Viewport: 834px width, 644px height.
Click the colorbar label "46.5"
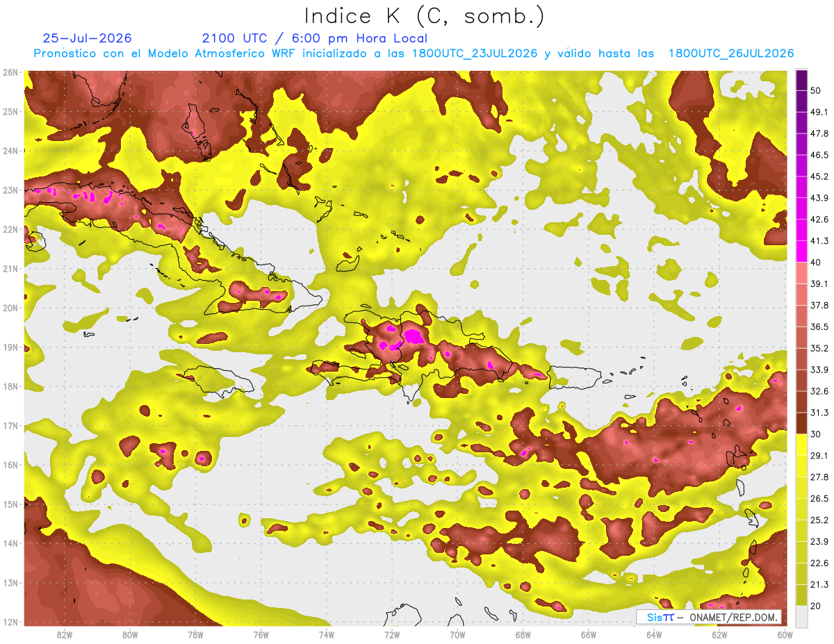click(819, 155)
